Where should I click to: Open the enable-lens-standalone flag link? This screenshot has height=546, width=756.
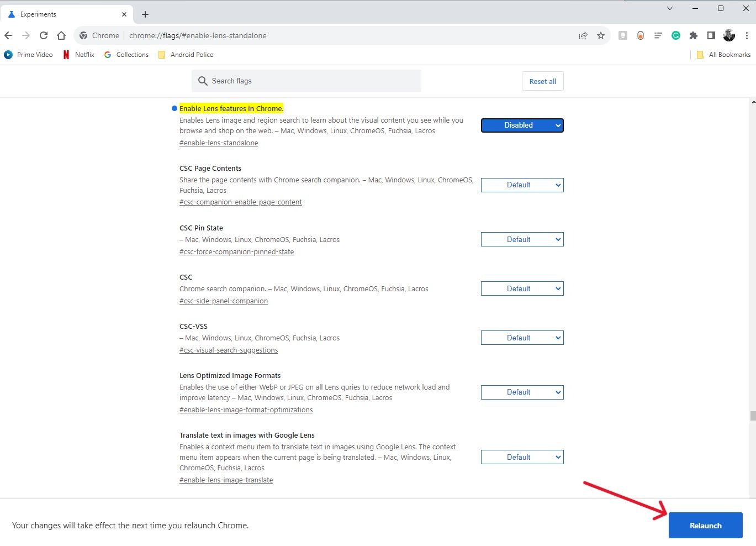click(x=219, y=143)
